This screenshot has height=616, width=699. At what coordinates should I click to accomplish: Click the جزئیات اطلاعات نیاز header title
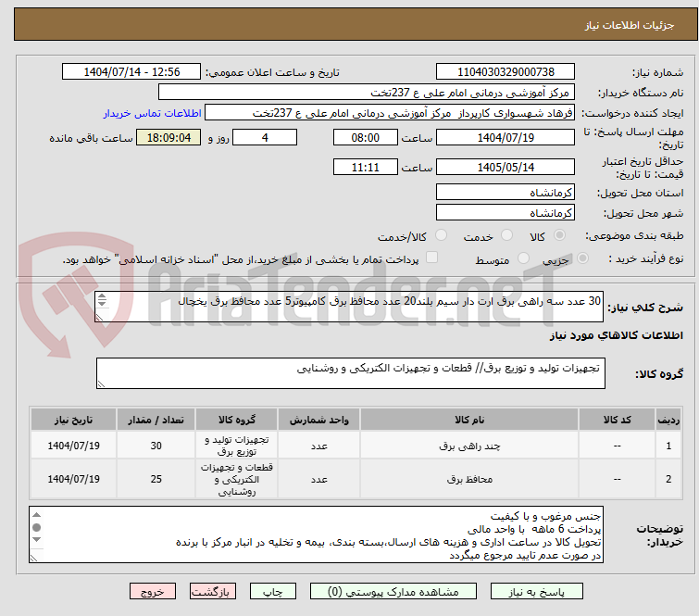(629, 25)
